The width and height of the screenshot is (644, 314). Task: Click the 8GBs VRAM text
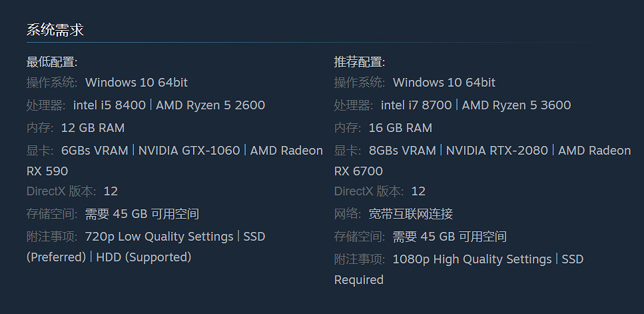pos(402,151)
